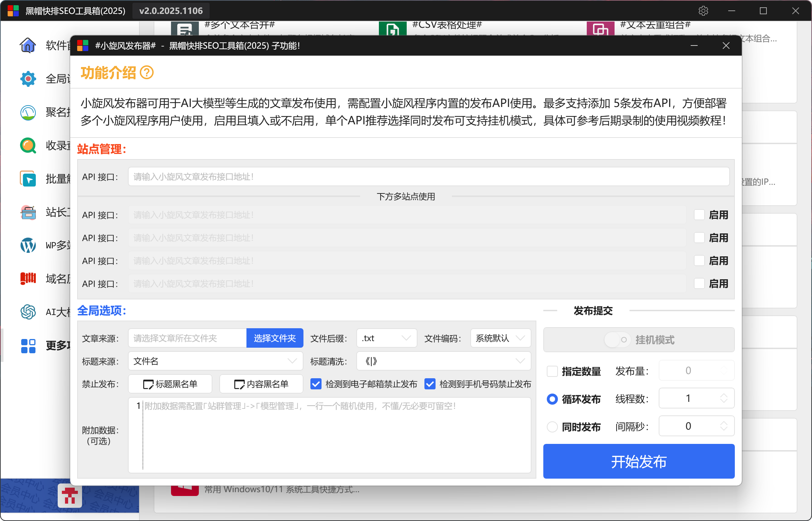
Task: Uncheck 检测到电子邮箱禁止发布 option
Action: (316, 384)
